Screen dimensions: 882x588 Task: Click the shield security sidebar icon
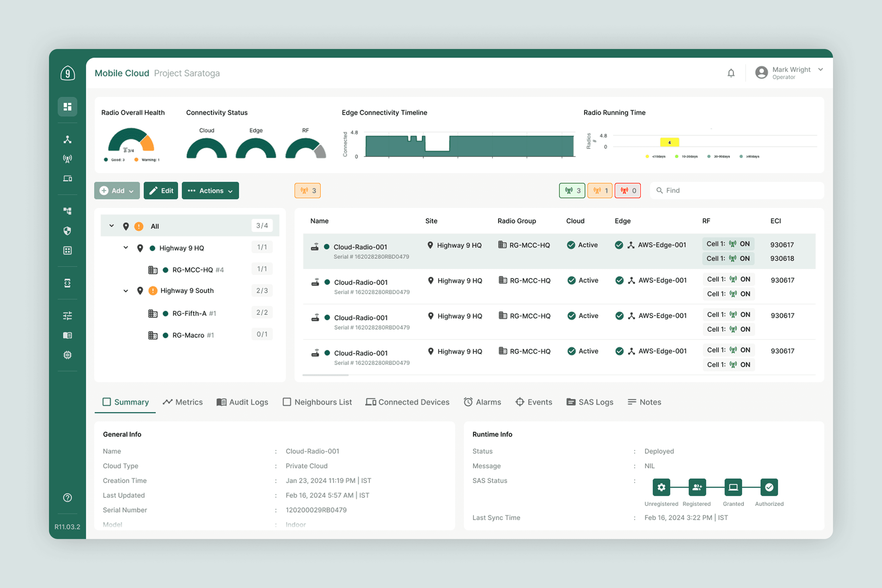pyautogui.click(x=68, y=231)
